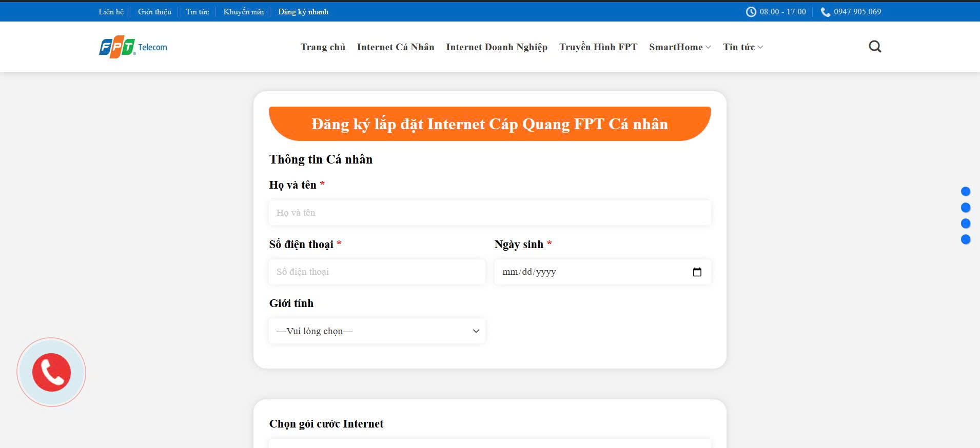Open Internet Cá Nhân page
This screenshot has width=980, height=448.
(395, 47)
